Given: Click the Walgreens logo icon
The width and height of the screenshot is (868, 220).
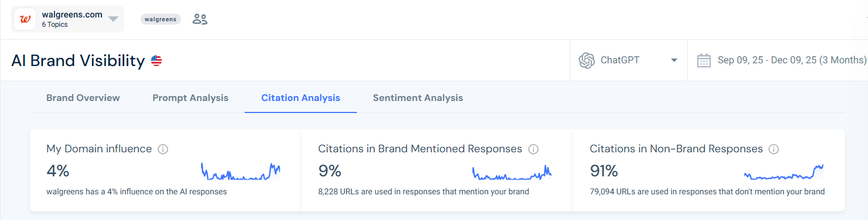Looking at the screenshot, I should point(25,19).
